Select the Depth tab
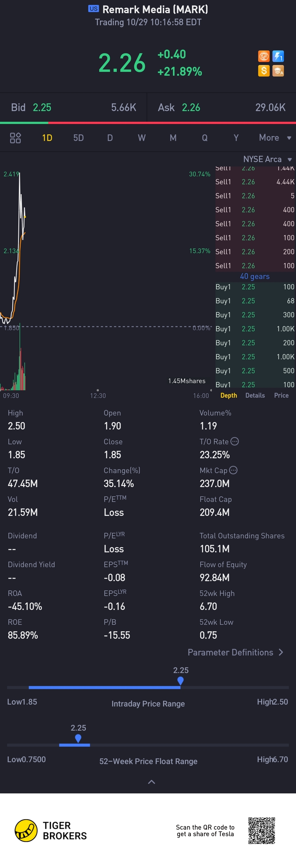 tap(229, 395)
